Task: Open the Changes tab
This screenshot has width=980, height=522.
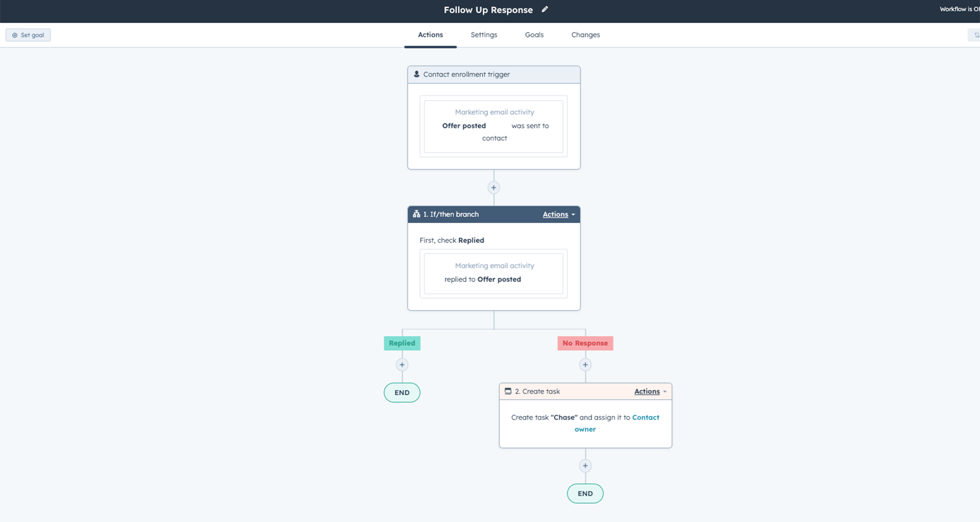Action: (x=585, y=35)
